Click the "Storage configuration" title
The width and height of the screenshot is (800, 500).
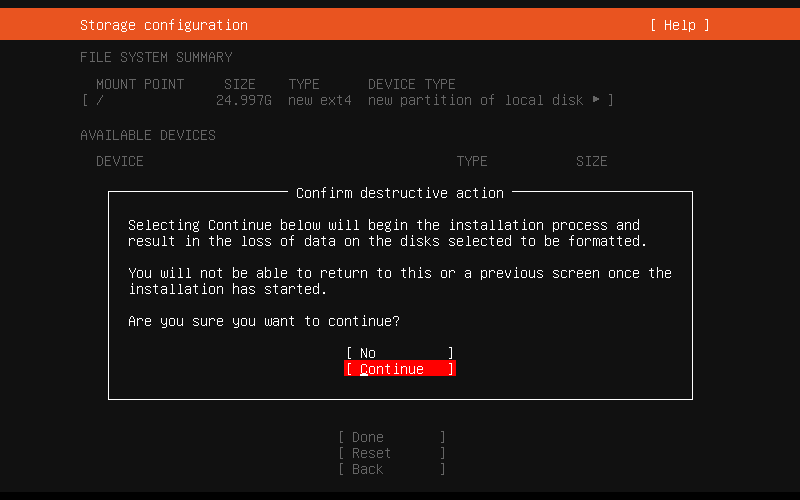pyautogui.click(x=163, y=25)
